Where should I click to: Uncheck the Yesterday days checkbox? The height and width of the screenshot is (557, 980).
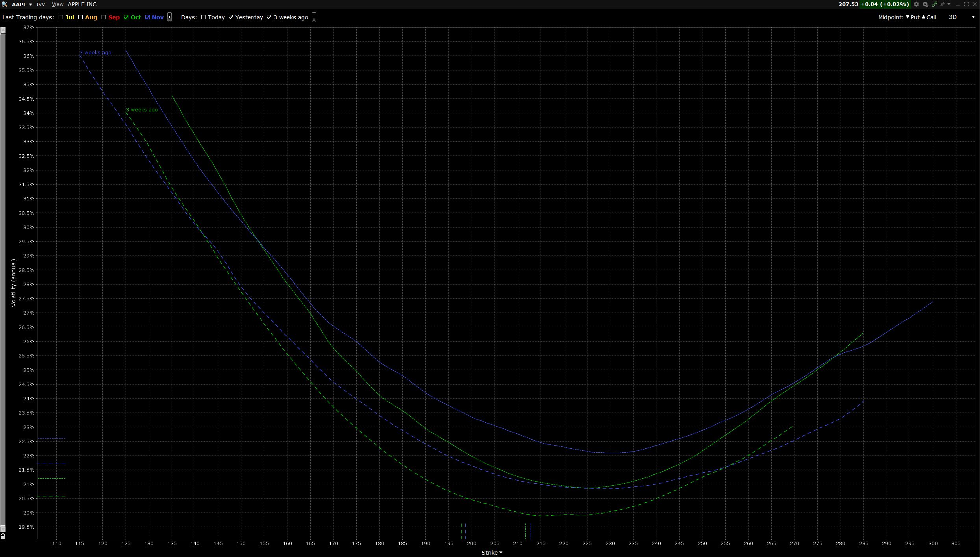(231, 17)
